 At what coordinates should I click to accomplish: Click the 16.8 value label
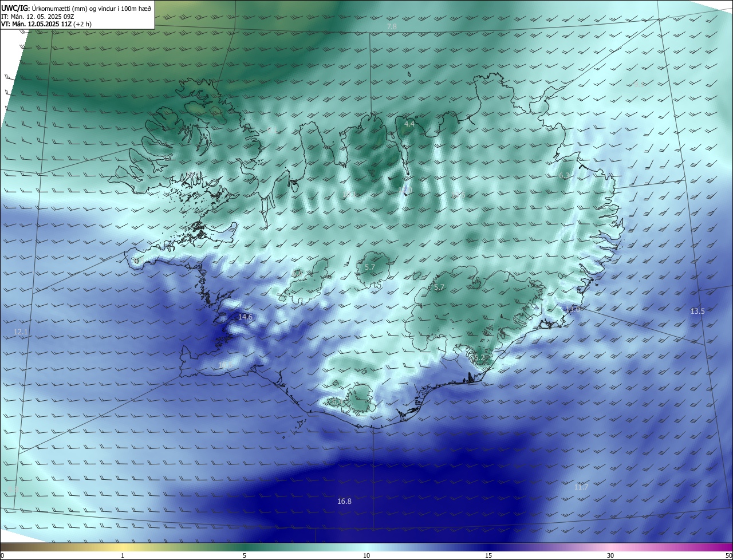(344, 501)
